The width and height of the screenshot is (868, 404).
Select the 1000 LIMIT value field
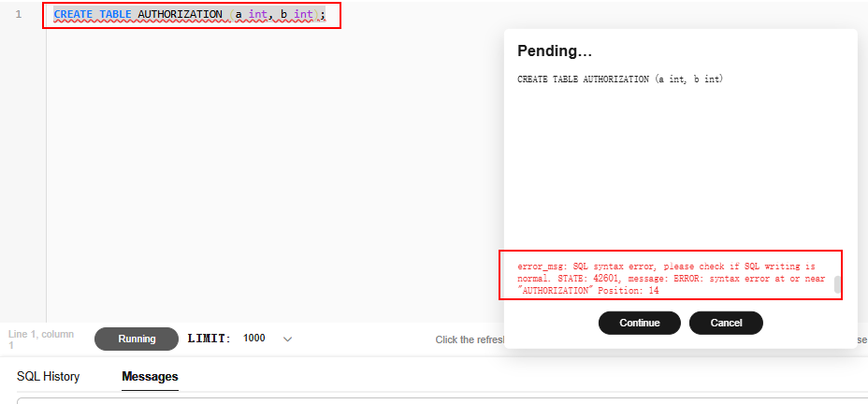254,339
